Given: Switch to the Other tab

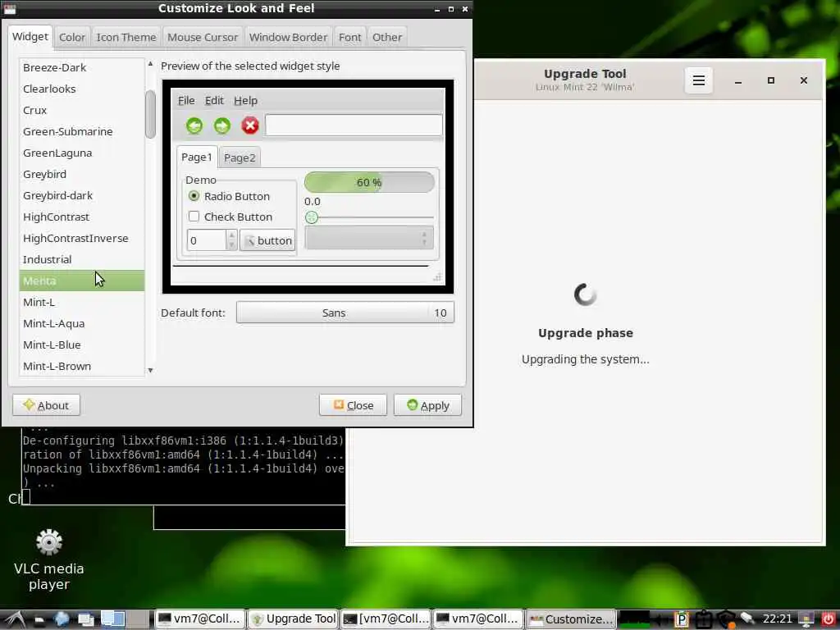Looking at the screenshot, I should (x=387, y=38).
